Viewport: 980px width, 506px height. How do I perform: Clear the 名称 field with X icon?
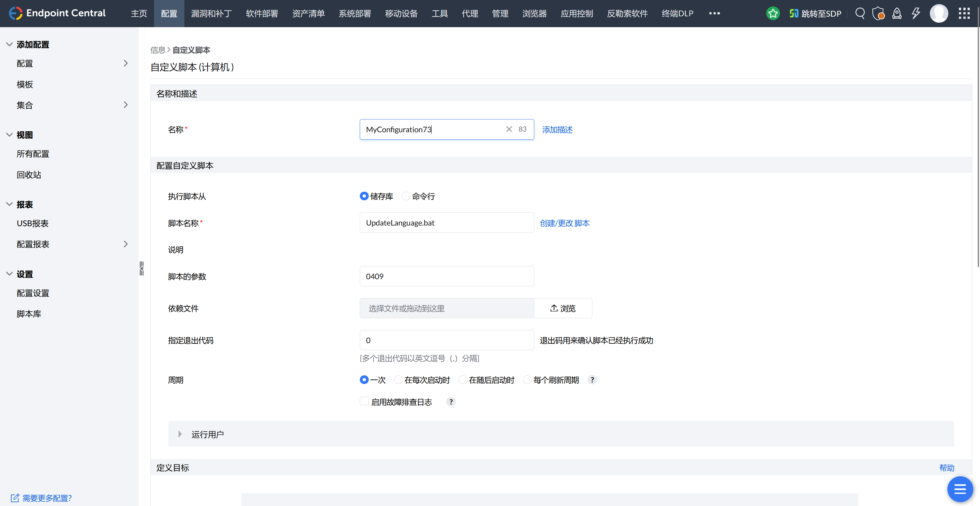509,129
